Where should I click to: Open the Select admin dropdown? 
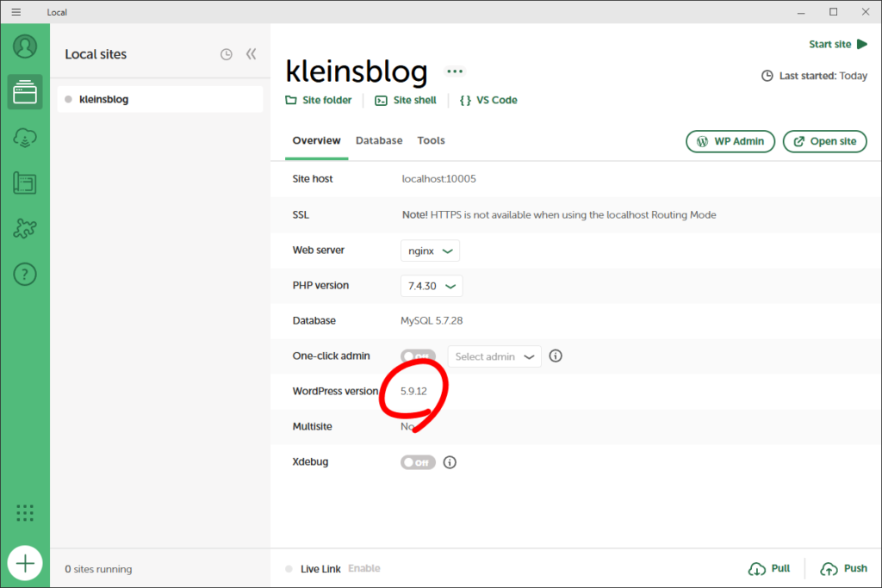pyautogui.click(x=494, y=356)
